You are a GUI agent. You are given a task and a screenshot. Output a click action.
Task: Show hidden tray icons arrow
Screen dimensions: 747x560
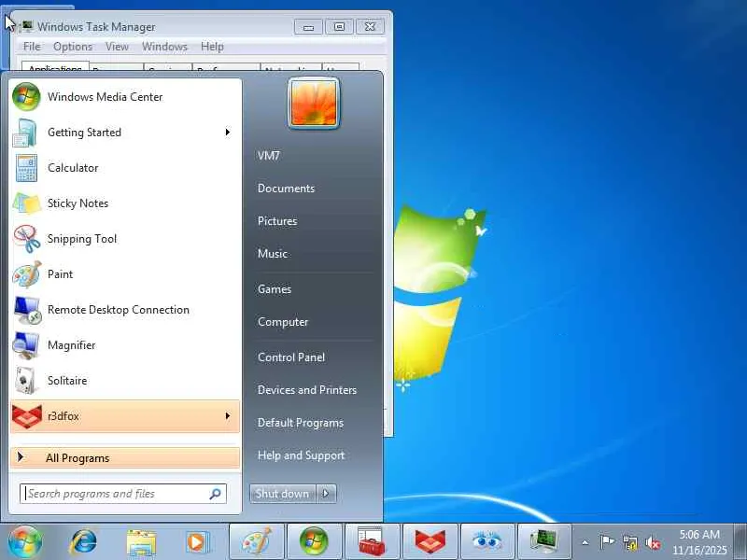(x=585, y=542)
